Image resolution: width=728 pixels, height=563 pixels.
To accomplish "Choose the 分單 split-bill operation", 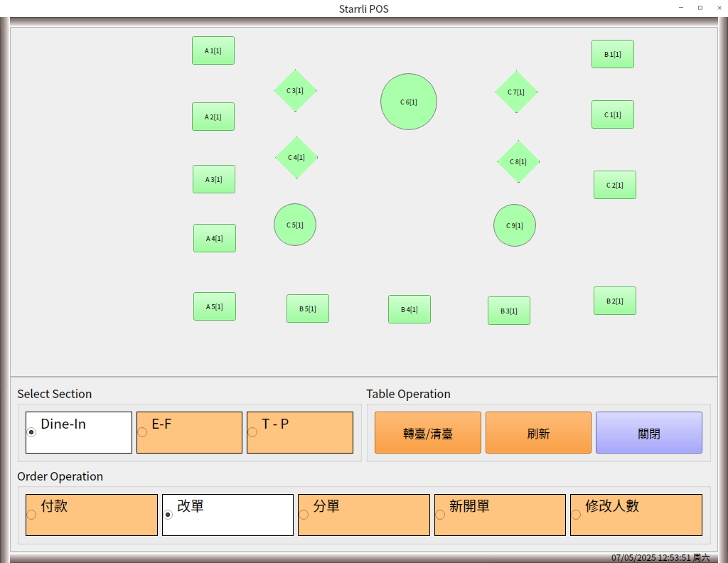I will 363,515.
